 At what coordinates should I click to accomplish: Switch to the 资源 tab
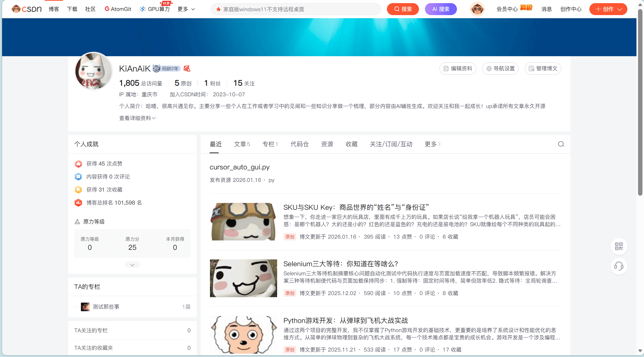coord(327,144)
